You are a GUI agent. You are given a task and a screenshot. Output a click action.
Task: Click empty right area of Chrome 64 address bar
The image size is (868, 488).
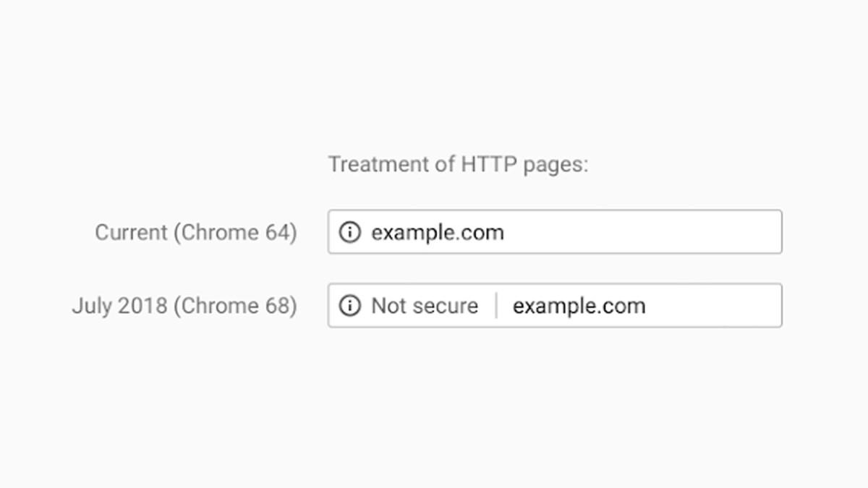tap(644, 232)
